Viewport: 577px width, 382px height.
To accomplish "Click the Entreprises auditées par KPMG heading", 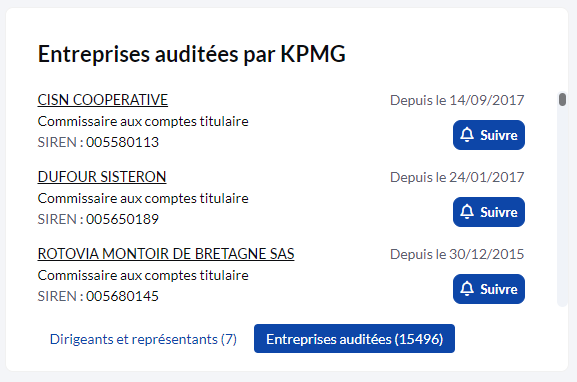I will (192, 54).
